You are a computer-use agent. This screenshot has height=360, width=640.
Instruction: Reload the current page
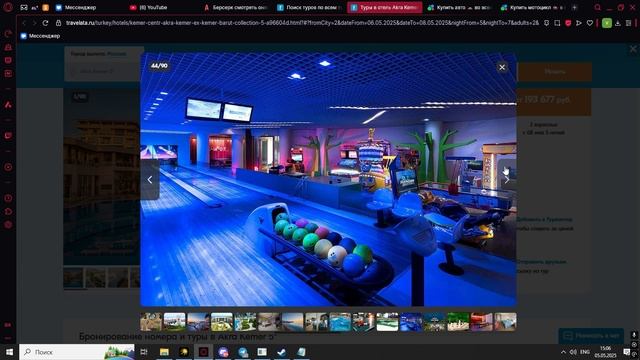click(45, 23)
